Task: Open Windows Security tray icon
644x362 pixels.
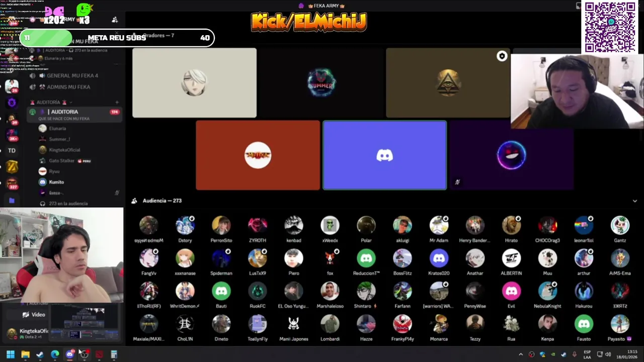Action: tap(542, 354)
